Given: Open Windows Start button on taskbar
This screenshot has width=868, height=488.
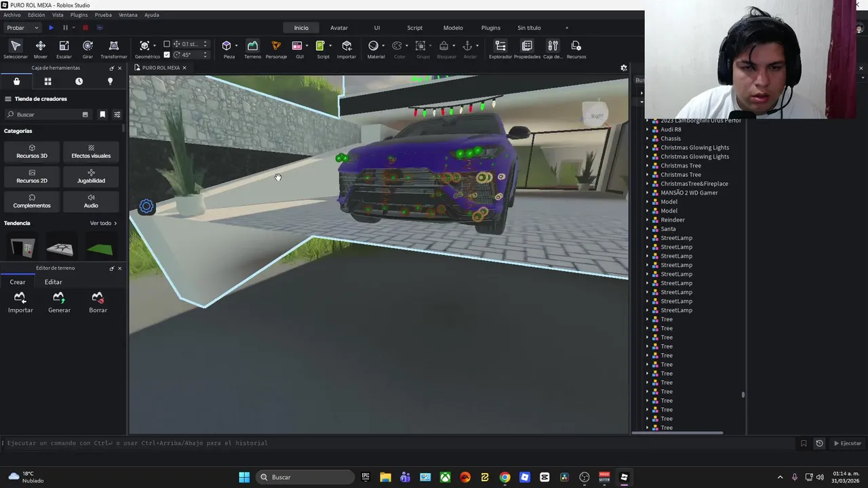Looking at the screenshot, I should (244, 477).
